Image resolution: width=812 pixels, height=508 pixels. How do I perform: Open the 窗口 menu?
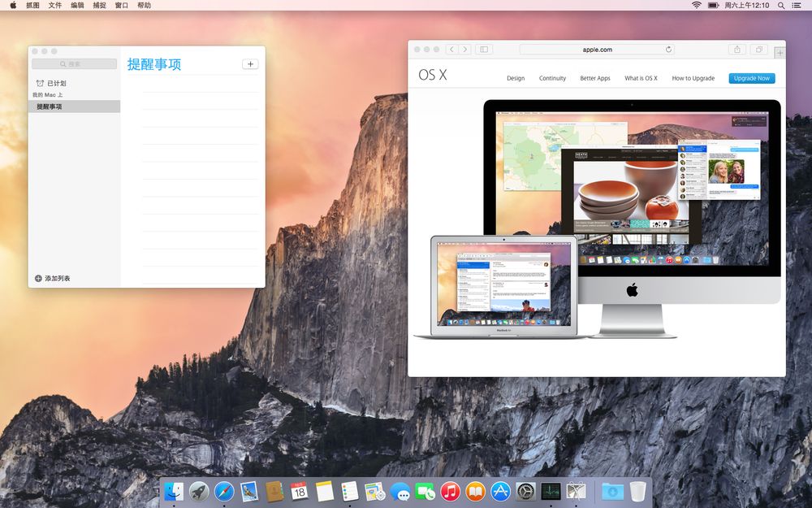click(x=122, y=5)
